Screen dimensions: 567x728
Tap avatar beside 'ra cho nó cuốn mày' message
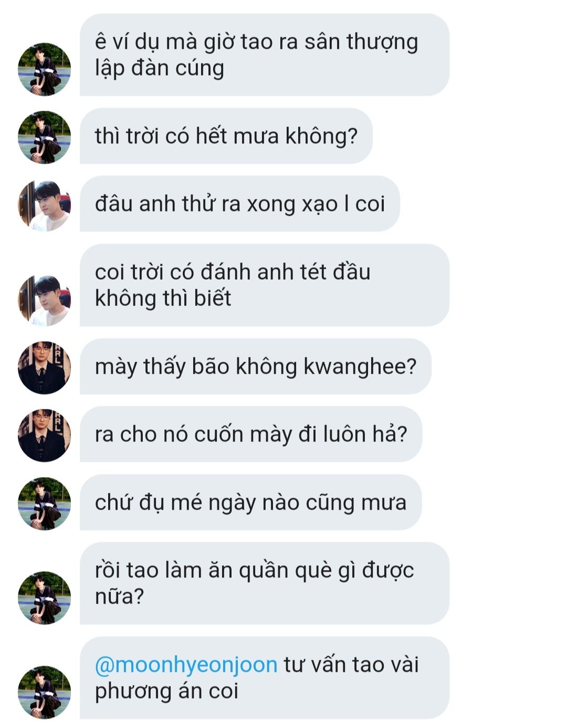45,435
